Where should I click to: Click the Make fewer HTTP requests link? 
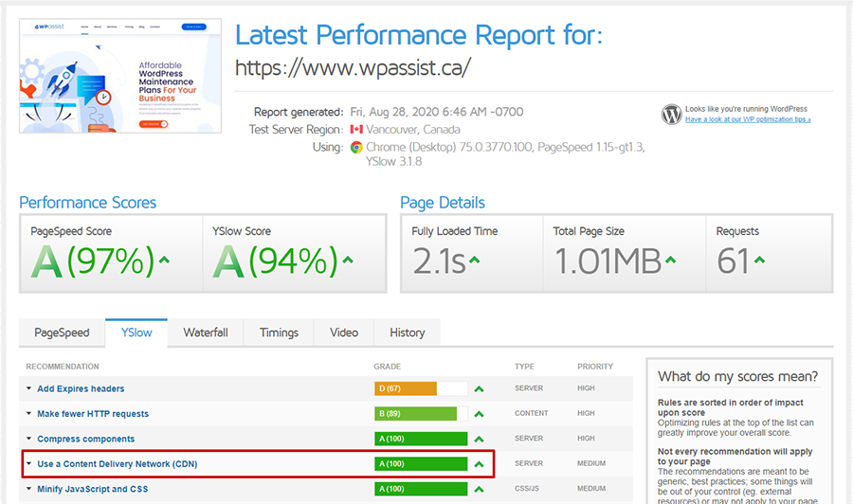(93, 414)
